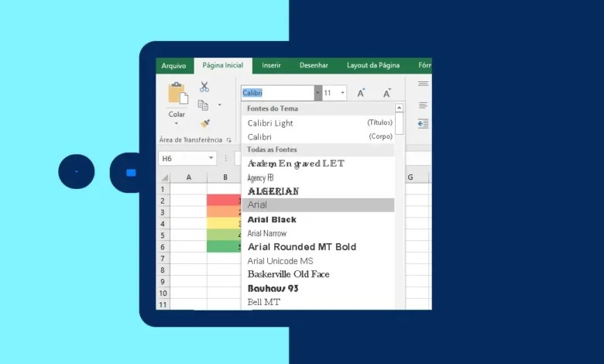
Task: Expand the Colar paste options arrow
Action: point(177,123)
